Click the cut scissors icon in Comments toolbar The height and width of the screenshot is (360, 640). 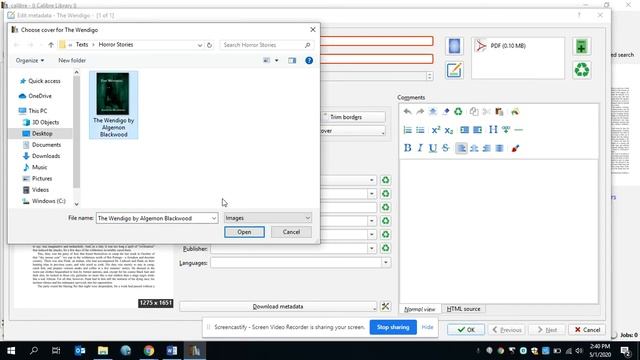[486, 111]
